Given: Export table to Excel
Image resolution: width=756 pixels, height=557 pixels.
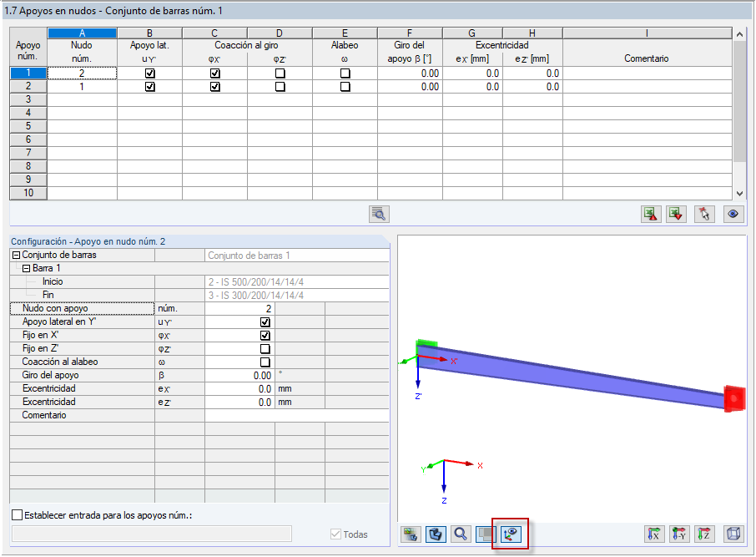Looking at the screenshot, I should [x=651, y=214].
